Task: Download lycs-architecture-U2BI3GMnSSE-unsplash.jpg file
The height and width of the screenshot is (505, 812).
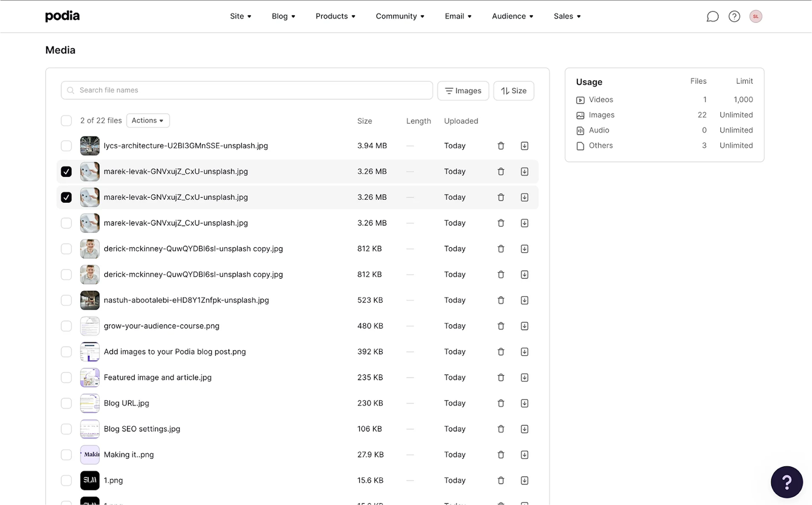Action: tap(524, 146)
